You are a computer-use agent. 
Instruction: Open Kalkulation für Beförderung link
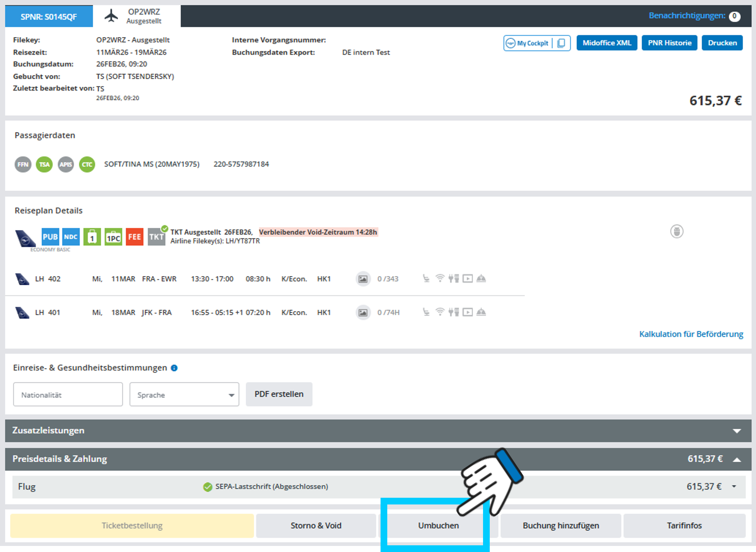pos(691,334)
